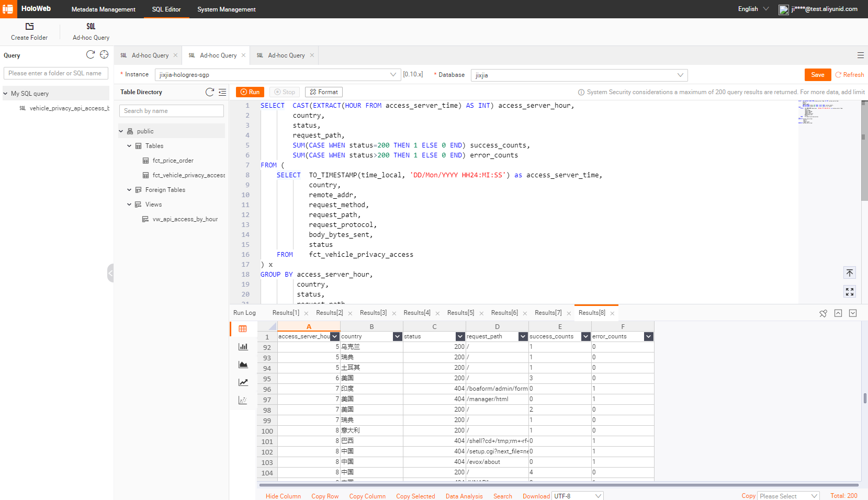Click the pin icon of results panel
The image size is (868, 500).
[823, 313]
